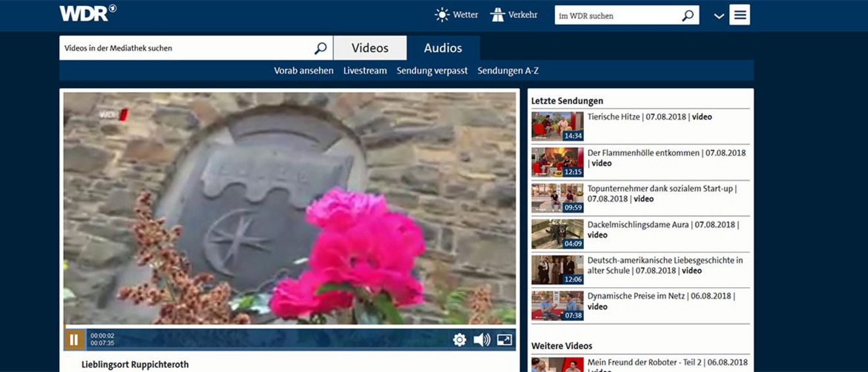Image resolution: width=868 pixels, height=372 pixels.
Task: Open 'Topunternehmer dank sozialem Start-up' link
Action: tap(662, 193)
